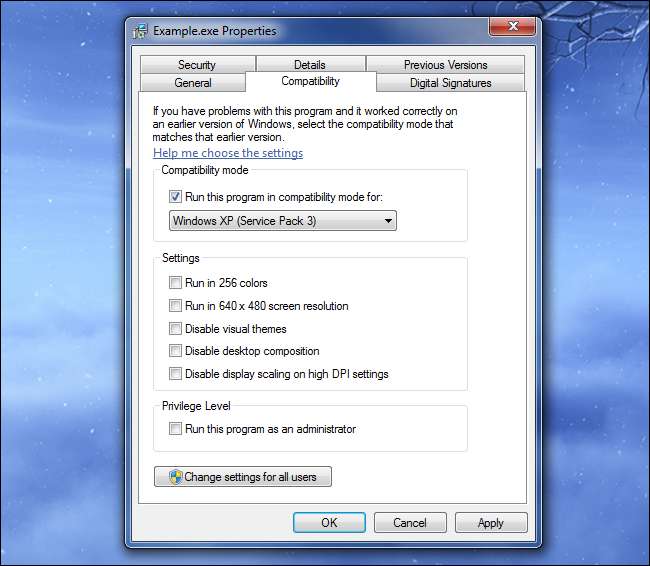Open the Details tab

310,65
